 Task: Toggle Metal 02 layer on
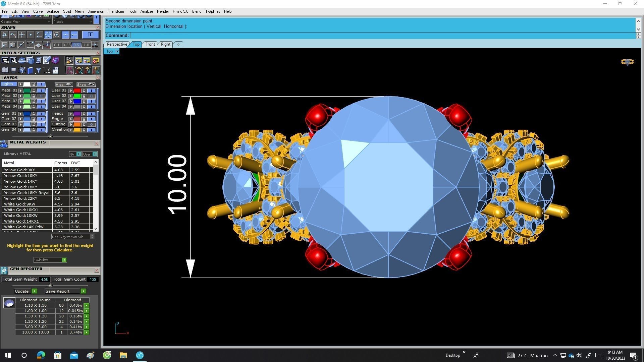(x=41, y=96)
